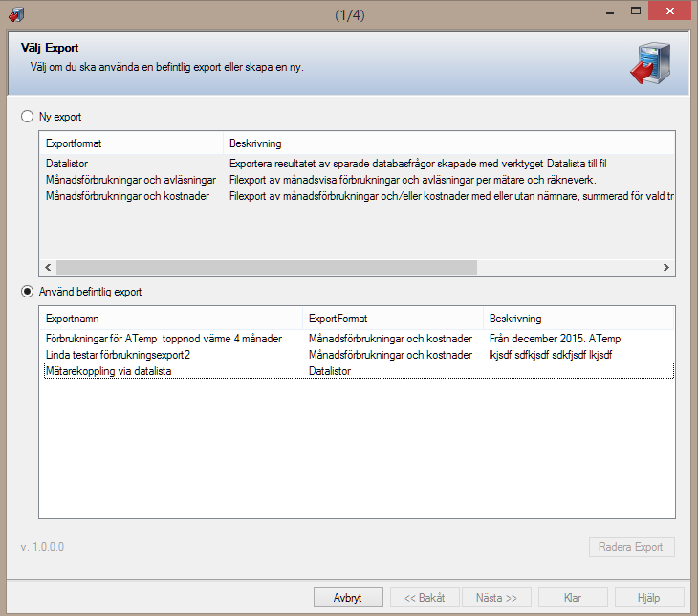Click the version label v. 1.0.0.0
698x616 pixels.
coord(42,547)
